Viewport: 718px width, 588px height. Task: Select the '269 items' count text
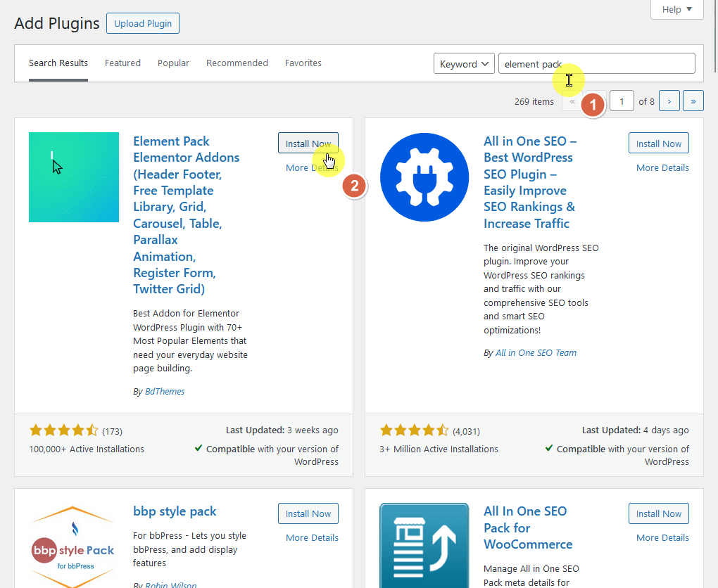pos(534,101)
